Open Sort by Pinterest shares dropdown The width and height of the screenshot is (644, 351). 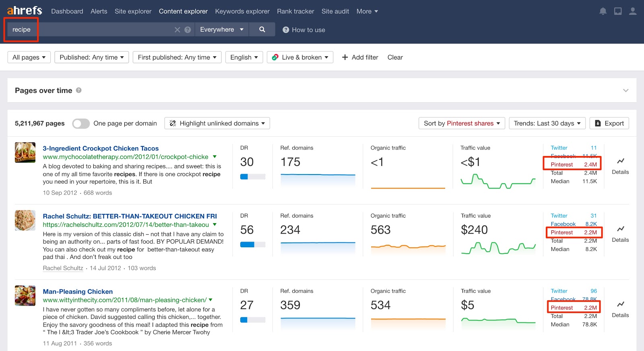pyautogui.click(x=462, y=123)
